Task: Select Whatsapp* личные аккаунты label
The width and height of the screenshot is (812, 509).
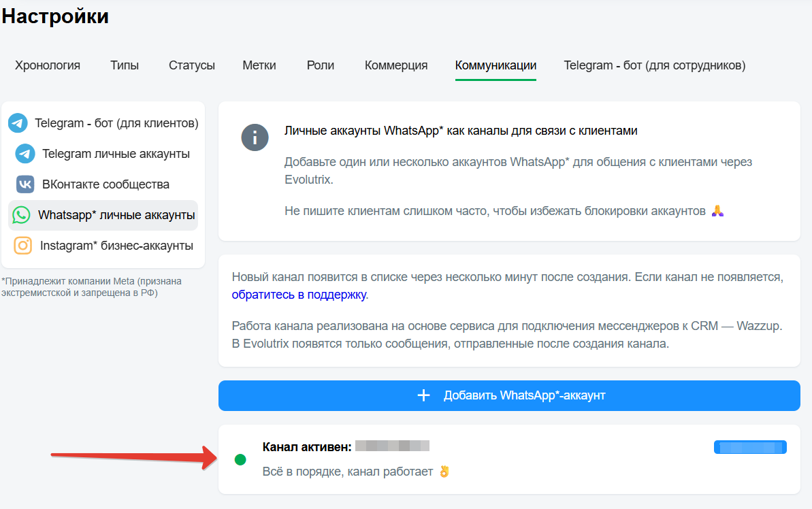Action: click(x=116, y=215)
